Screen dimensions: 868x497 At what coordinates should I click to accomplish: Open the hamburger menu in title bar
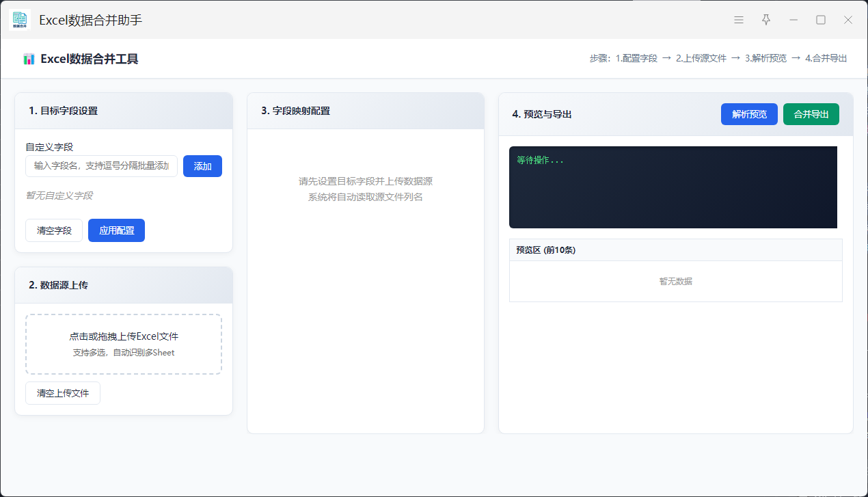click(739, 20)
